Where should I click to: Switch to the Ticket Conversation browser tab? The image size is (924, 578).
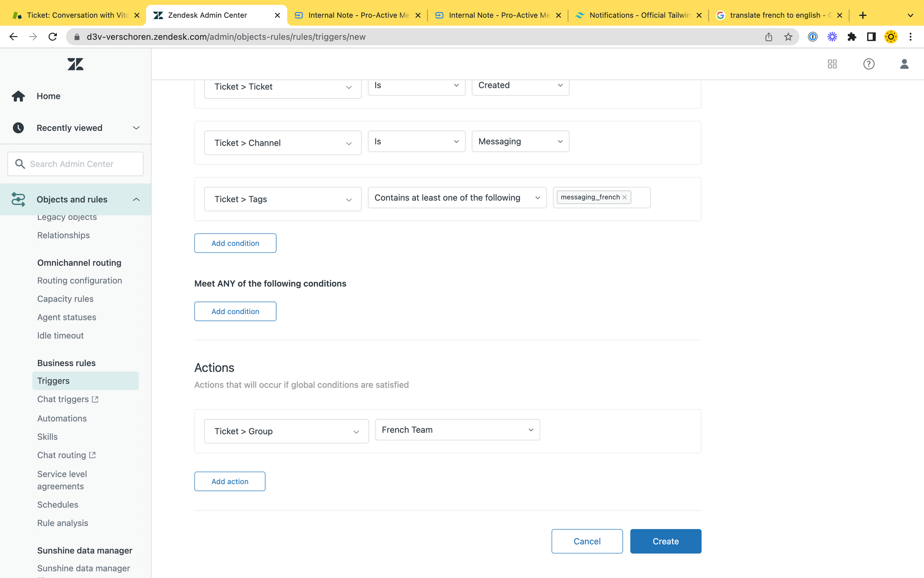(76, 15)
